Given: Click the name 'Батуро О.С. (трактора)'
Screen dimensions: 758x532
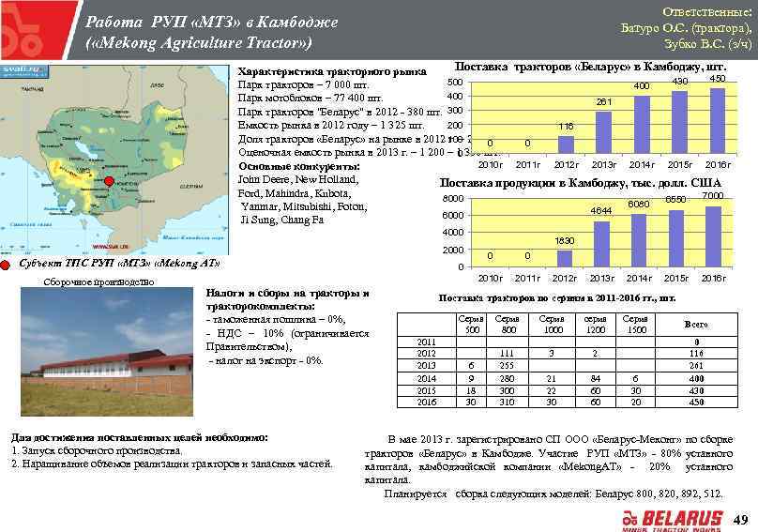Looking at the screenshot, I should pos(687,28).
